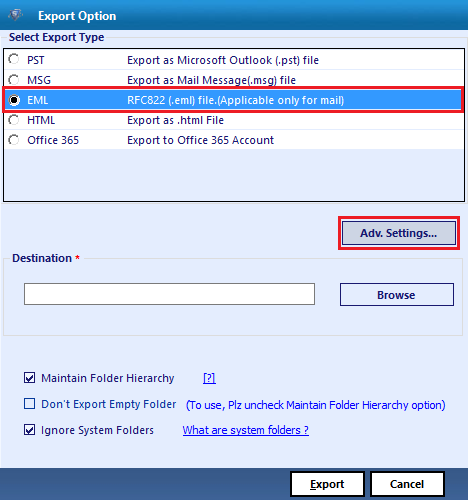The image size is (468, 500).
Task: Click 'Export to Office 365 Account' description
Action: pyautogui.click(x=201, y=140)
